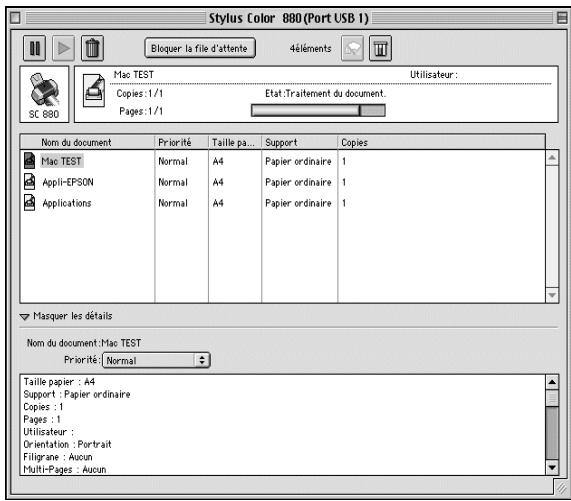Click details pane scrollbar up arrow
This screenshot has height=501, width=571.
coord(552,382)
